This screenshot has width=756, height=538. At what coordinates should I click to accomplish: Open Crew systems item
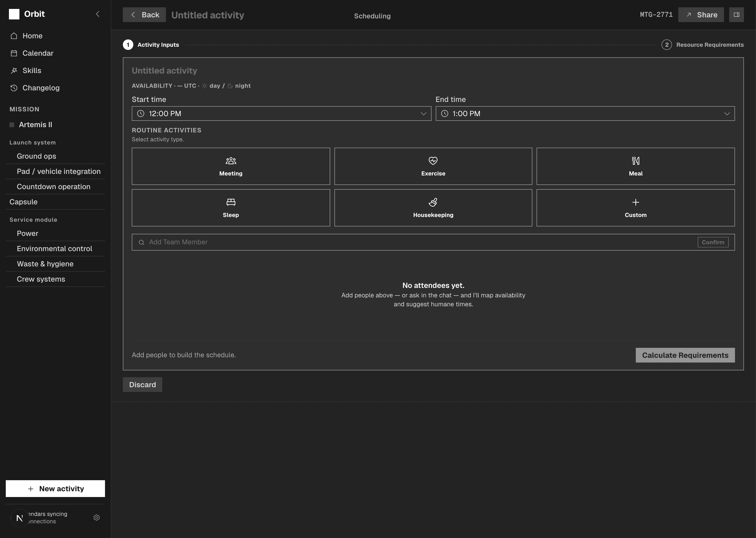(x=55, y=279)
